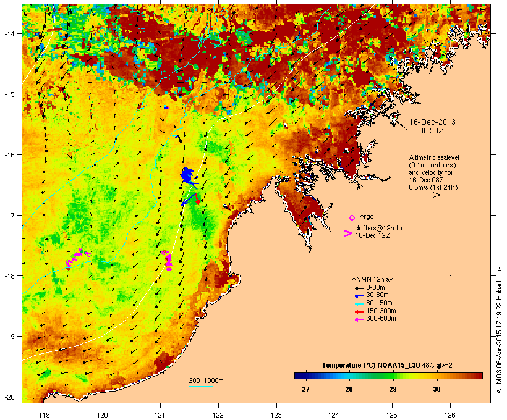Click the latitude axis label -16
The height and width of the screenshot is (420, 507).
click(9, 155)
